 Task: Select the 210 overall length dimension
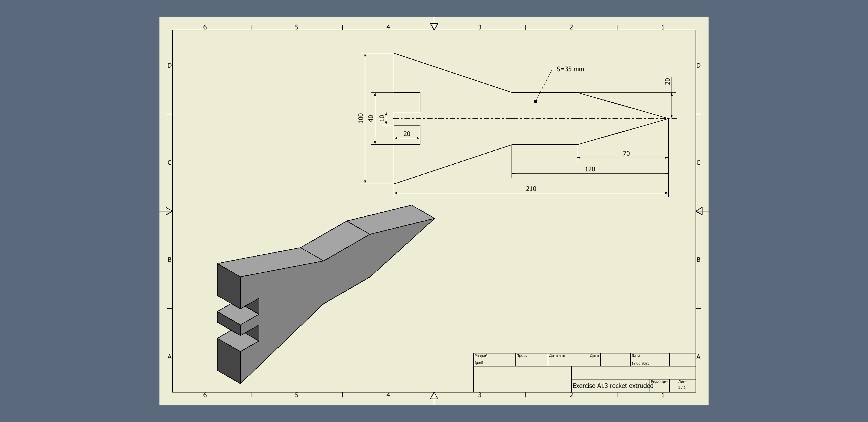click(x=531, y=189)
